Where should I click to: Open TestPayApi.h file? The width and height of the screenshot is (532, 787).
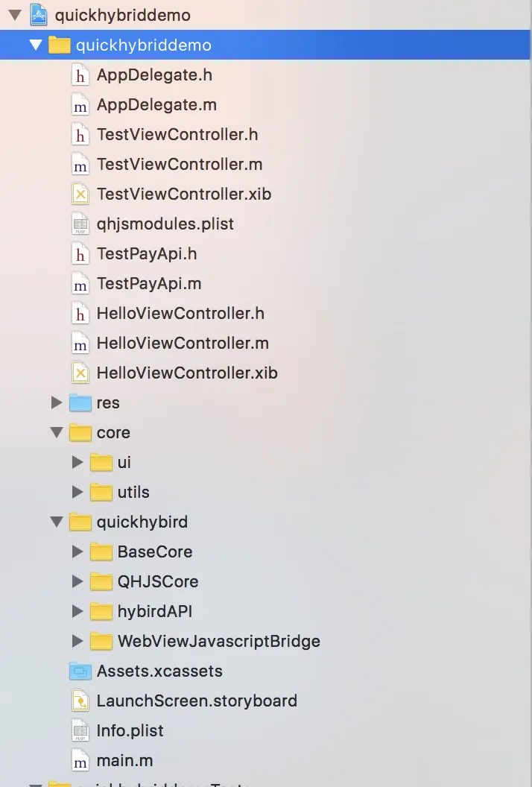pyautogui.click(x=147, y=254)
